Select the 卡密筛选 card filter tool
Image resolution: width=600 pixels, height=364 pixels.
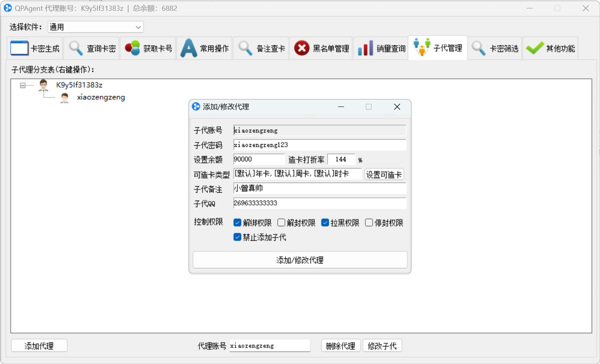click(x=495, y=48)
